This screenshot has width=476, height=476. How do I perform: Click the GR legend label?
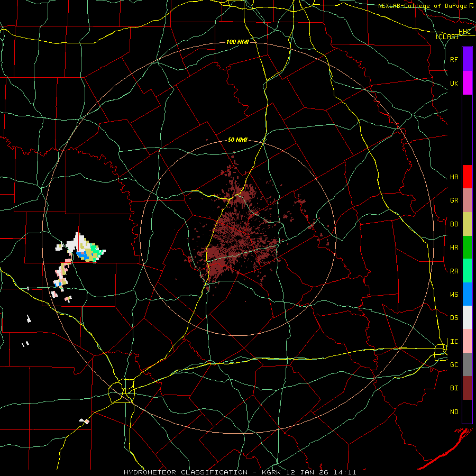click(x=454, y=200)
